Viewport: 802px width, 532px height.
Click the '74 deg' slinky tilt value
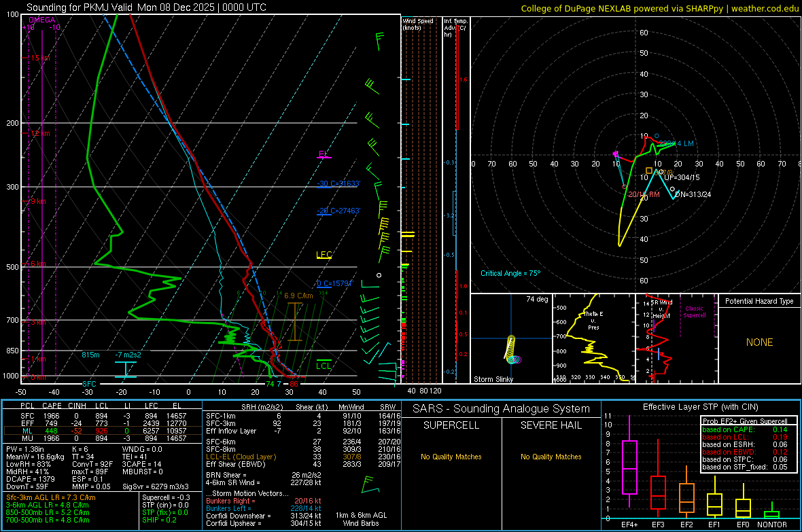(x=536, y=299)
